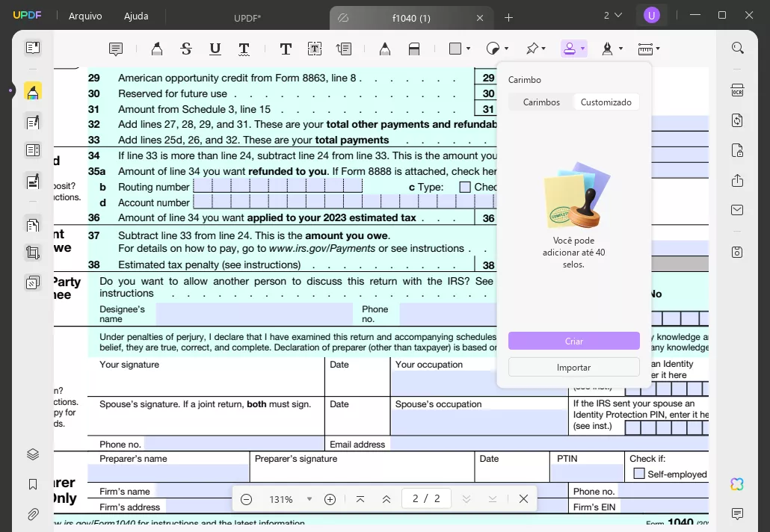
Task: Run OCR text recognition
Action: [738, 90]
